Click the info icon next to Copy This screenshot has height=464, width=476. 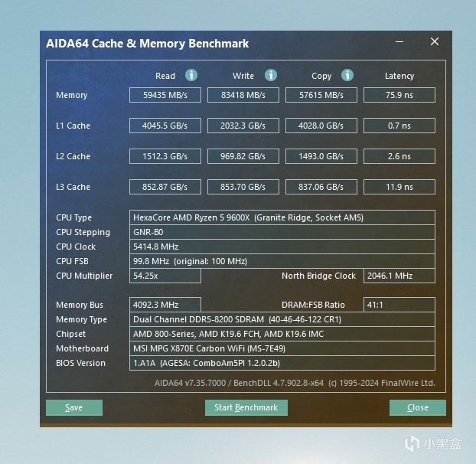click(347, 75)
